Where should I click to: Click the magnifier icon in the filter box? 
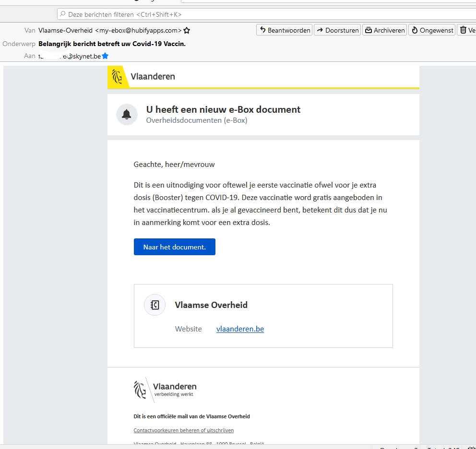tap(62, 14)
